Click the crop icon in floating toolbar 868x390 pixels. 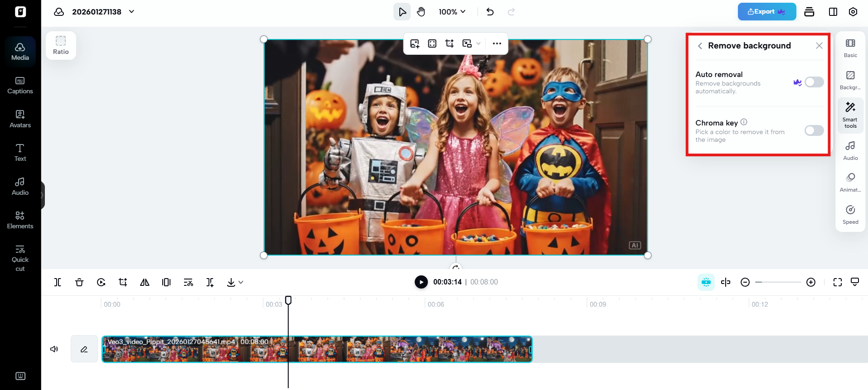450,43
